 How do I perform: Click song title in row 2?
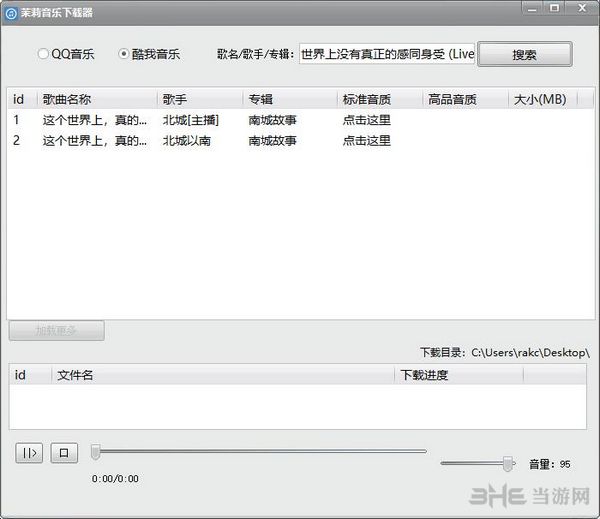point(95,141)
